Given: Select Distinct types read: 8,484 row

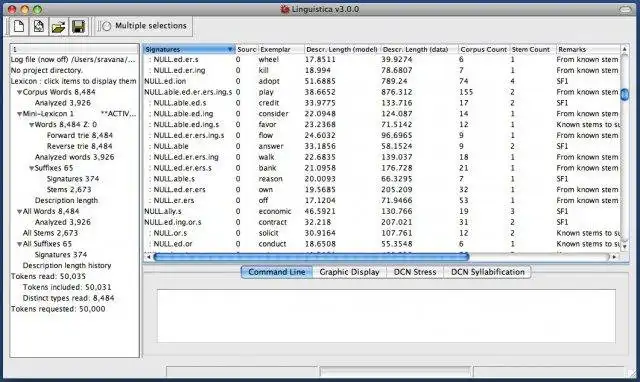Looking at the screenshot, I should [68, 298].
